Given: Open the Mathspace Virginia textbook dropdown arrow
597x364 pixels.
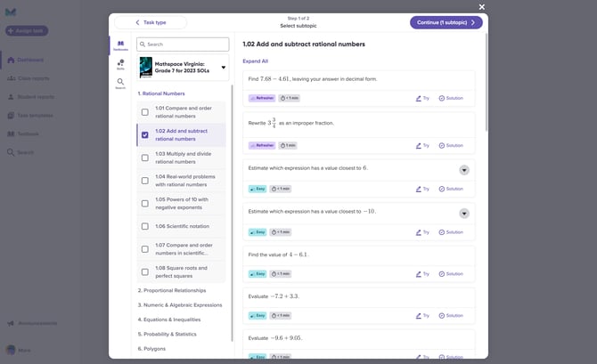Looking at the screenshot, I should coord(224,68).
